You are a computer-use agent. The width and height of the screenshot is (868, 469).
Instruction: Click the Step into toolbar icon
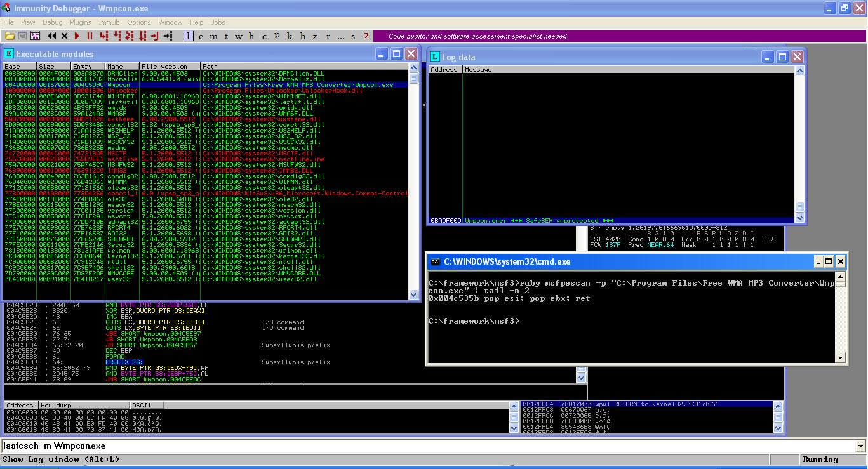[x=103, y=36]
